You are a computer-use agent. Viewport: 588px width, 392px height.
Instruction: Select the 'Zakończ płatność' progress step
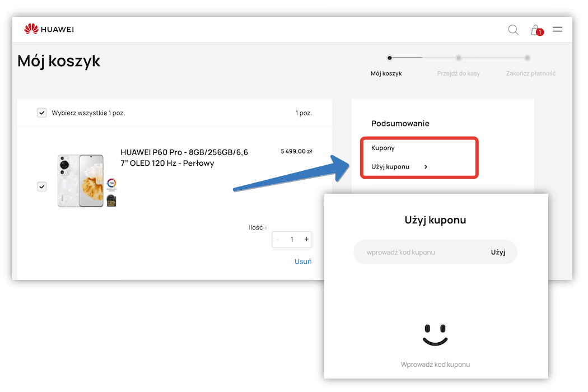pos(531,73)
